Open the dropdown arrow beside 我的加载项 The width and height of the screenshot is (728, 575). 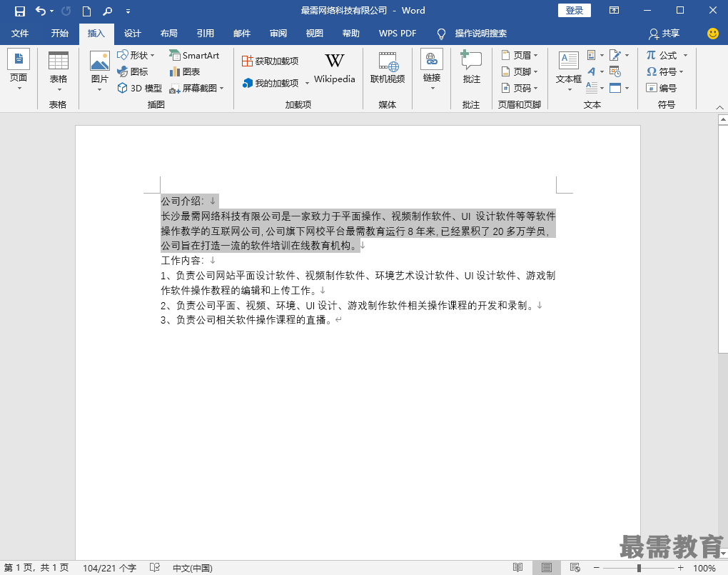[x=307, y=83]
